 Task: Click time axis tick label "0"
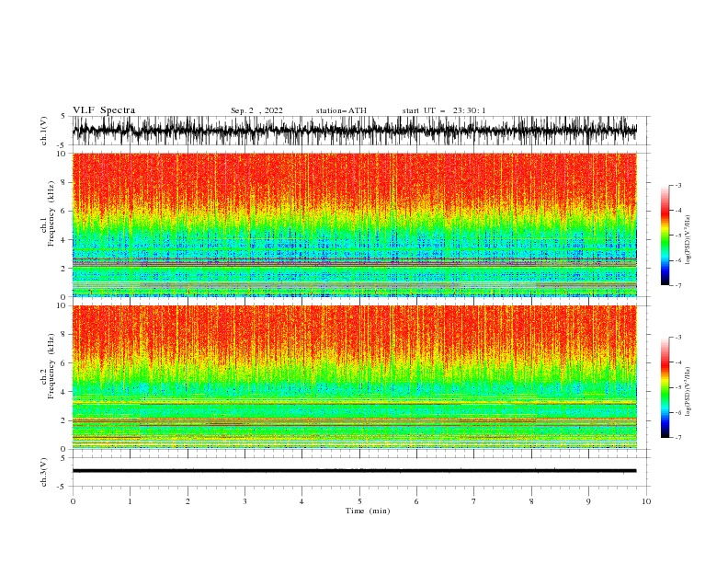[x=73, y=501]
